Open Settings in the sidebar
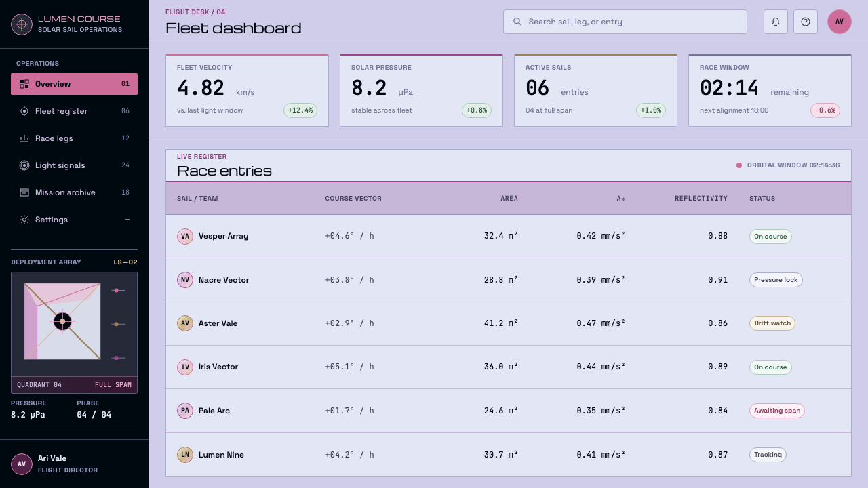 74,220
